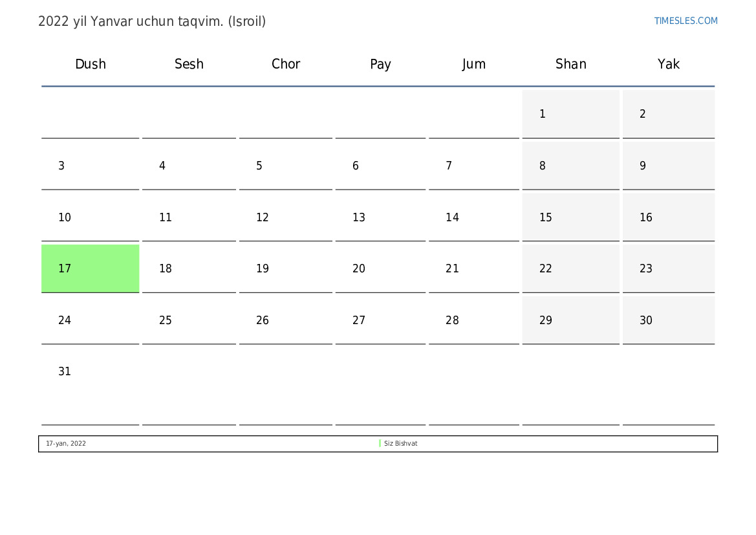Click the Siz Bishvat holiday label
756x535 pixels.
(x=401, y=443)
